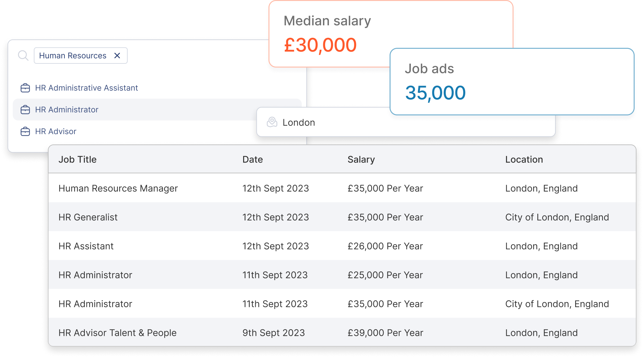The image size is (644, 358).
Task: Click the Salary column header
Action: [361, 159]
